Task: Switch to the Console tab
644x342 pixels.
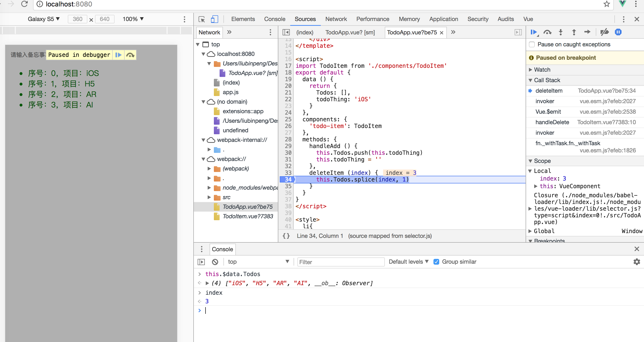Action: coord(274,19)
